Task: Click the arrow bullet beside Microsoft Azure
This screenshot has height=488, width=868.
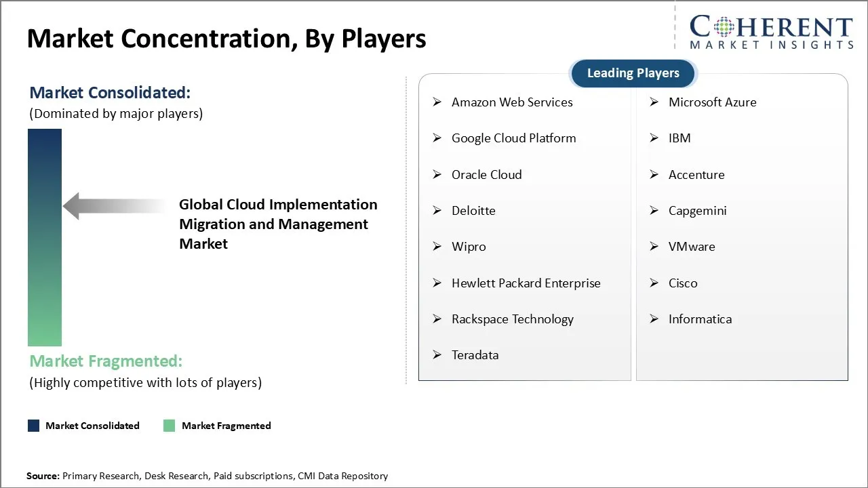Action: click(x=654, y=102)
